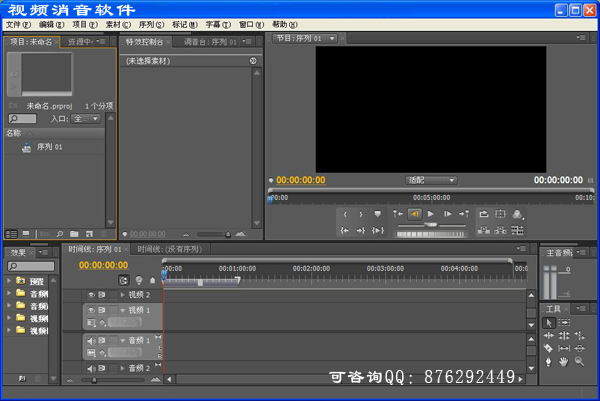Open the 适配 zoom level dropdown
The width and height of the screenshot is (600, 401).
[431, 180]
